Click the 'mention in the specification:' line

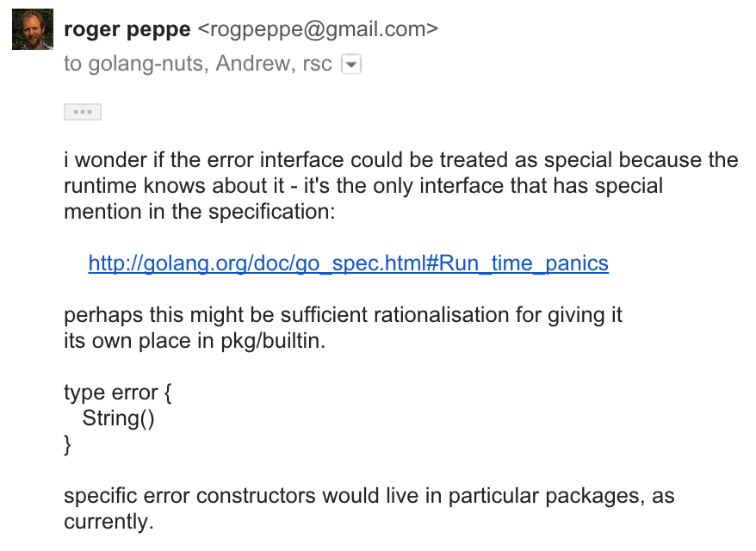[199, 212]
